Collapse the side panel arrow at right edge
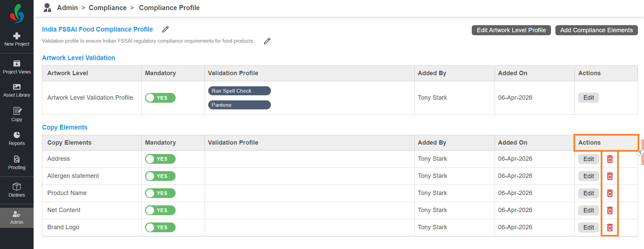 (640, 152)
